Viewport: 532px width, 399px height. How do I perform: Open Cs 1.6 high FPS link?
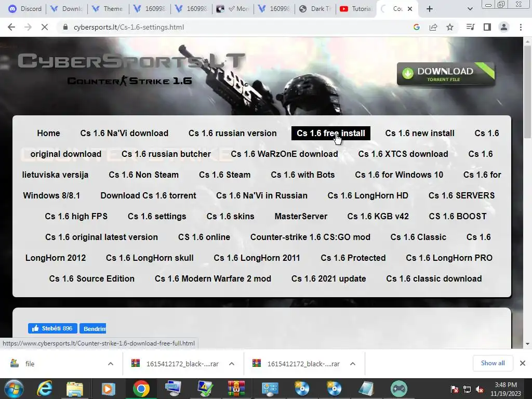76,216
